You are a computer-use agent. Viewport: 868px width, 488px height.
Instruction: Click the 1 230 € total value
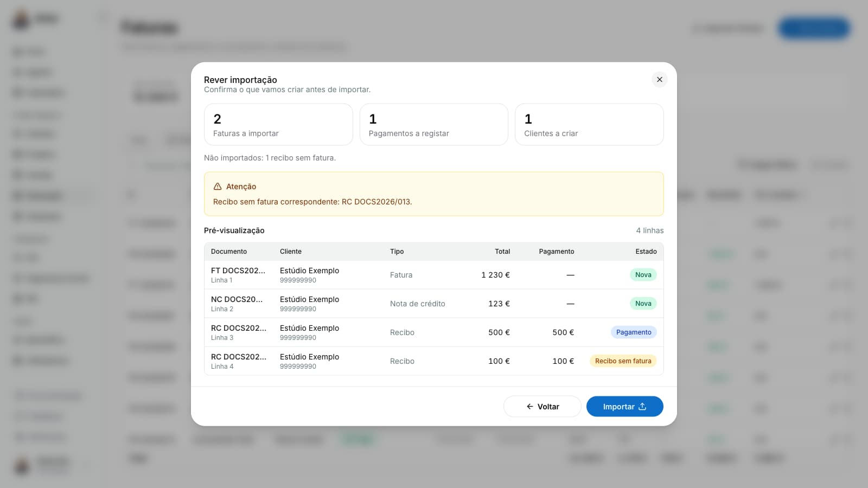click(x=495, y=275)
